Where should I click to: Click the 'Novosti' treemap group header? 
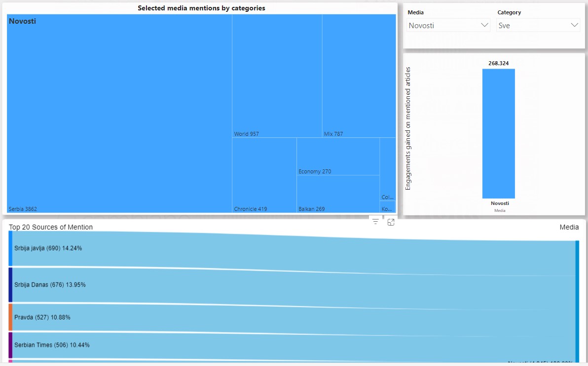(23, 21)
